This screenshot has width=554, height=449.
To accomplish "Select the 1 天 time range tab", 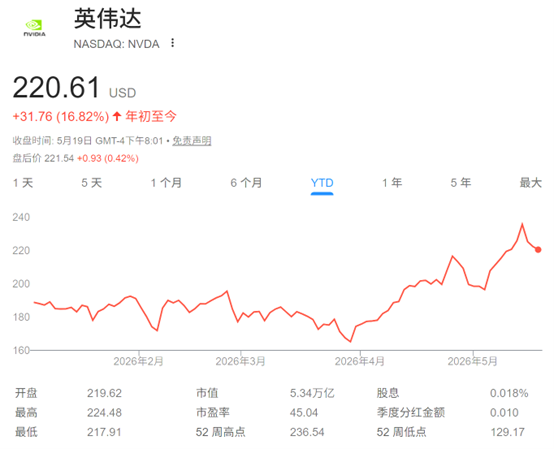I will [23, 183].
